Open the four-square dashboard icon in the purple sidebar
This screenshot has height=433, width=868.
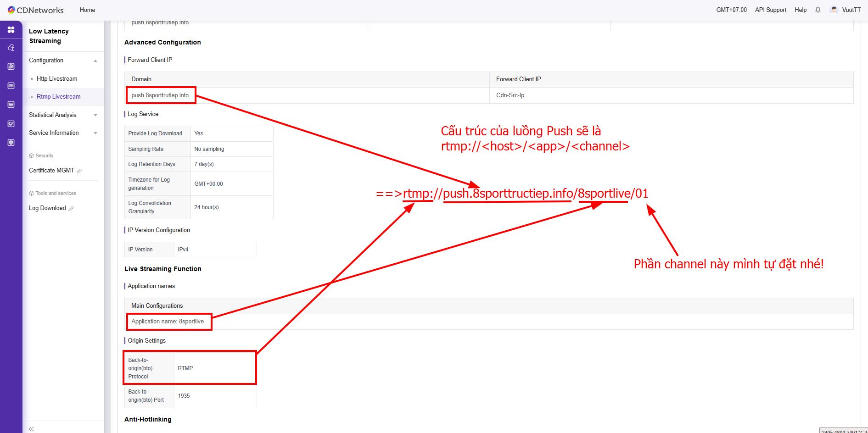click(11, 30)
